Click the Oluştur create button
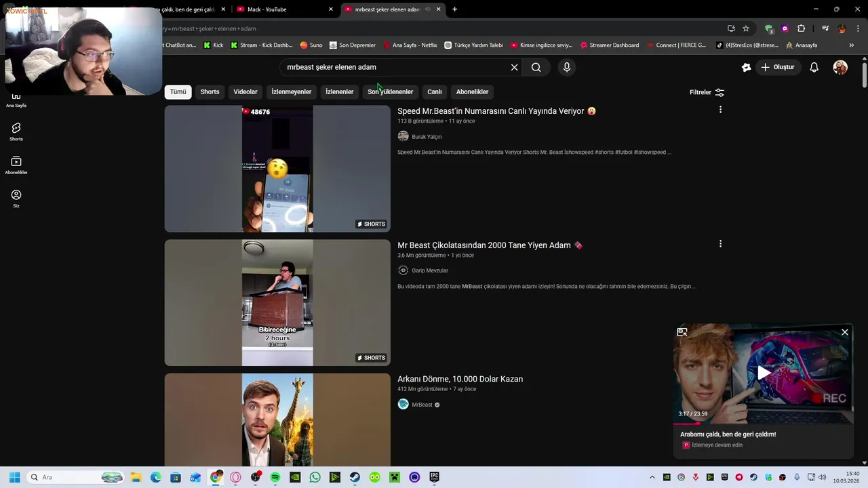This screenshot has height=488, width=868. point(777,67)
